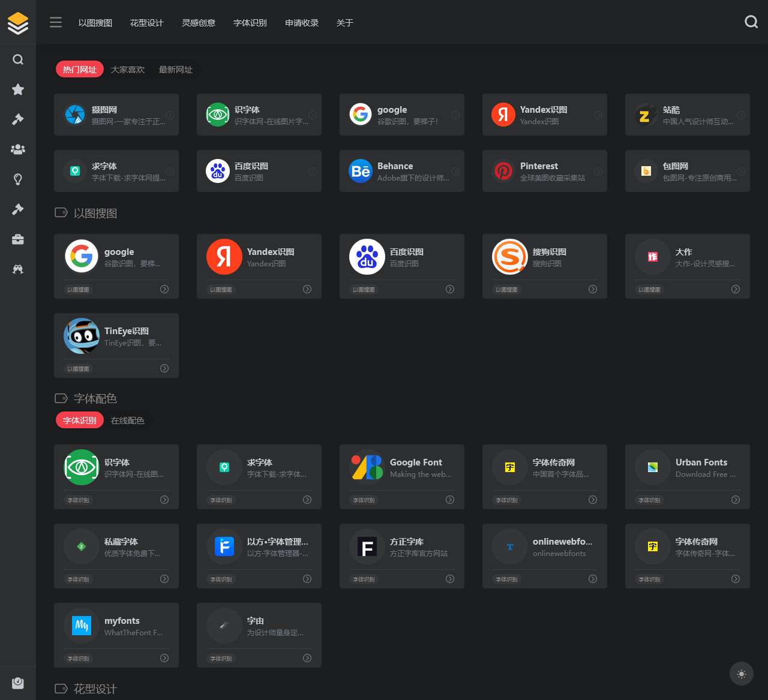The width and height of the screenshot is (768, 700).
Task: Click the 大作 logo icon
Action: 653,257
